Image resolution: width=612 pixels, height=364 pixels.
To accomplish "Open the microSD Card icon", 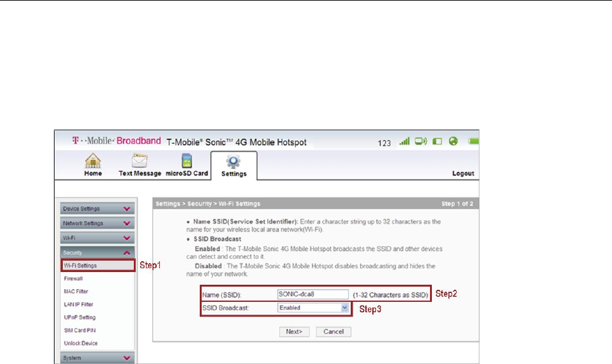I will point(187,160).
